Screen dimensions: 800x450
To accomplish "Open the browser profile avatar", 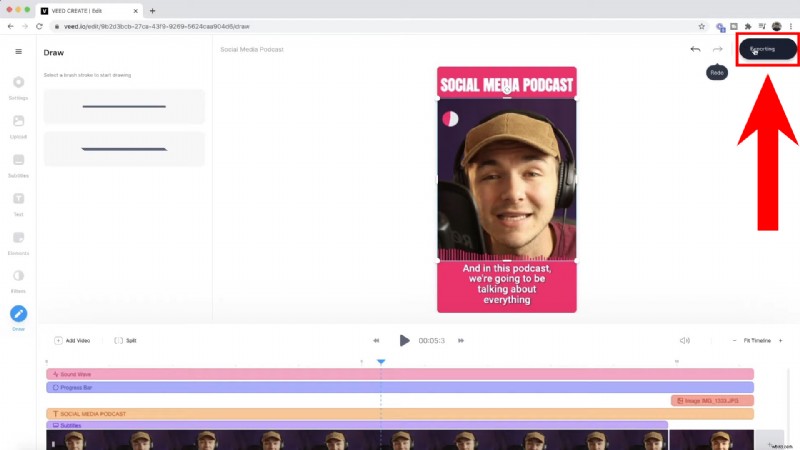I will point(777,27).
